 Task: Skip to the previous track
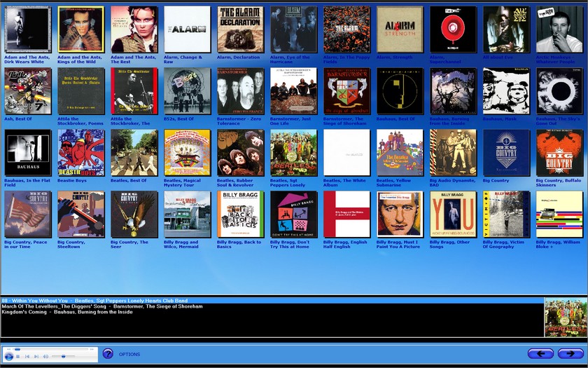coord(27,356)
